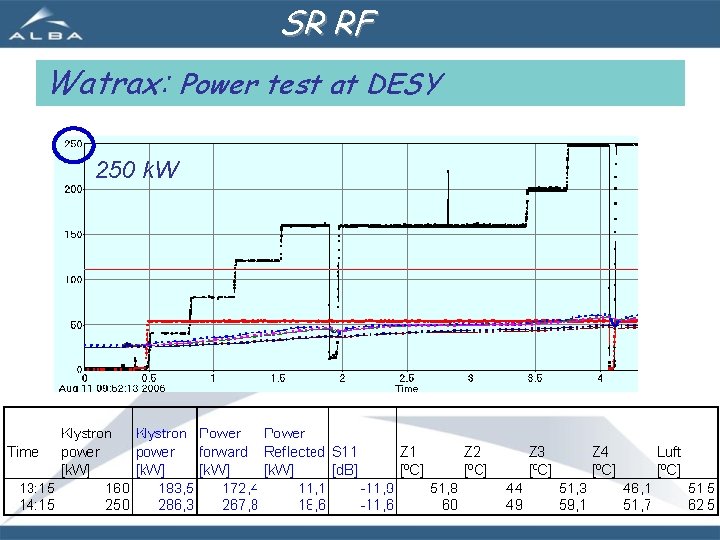
Task: Click the '13:15' time cell
Action: coord(37,488)
